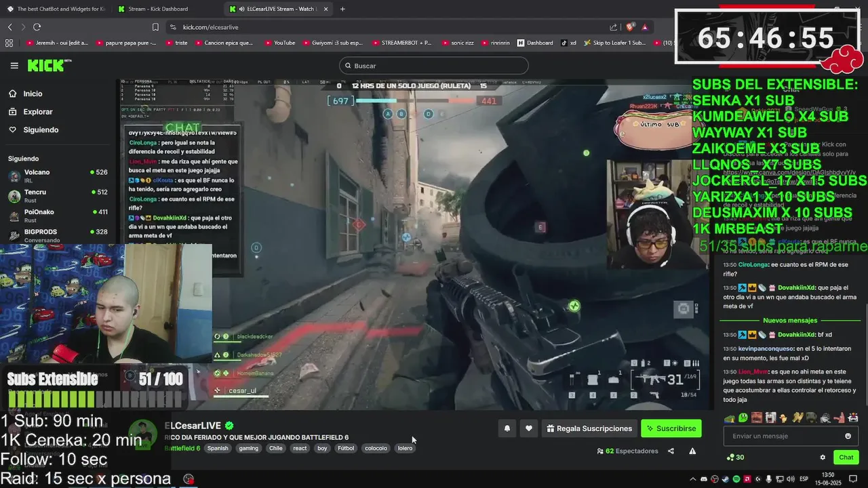Viewport: 868px width, 488px height.
Task: Click the 62 Espectadores viewer count
Action: tap(627, 451)
